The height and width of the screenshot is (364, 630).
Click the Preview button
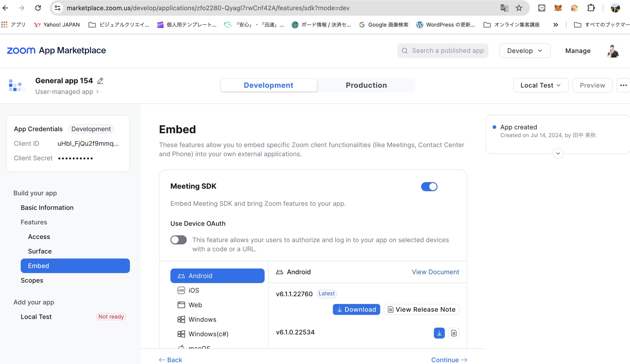coord(592,85)
